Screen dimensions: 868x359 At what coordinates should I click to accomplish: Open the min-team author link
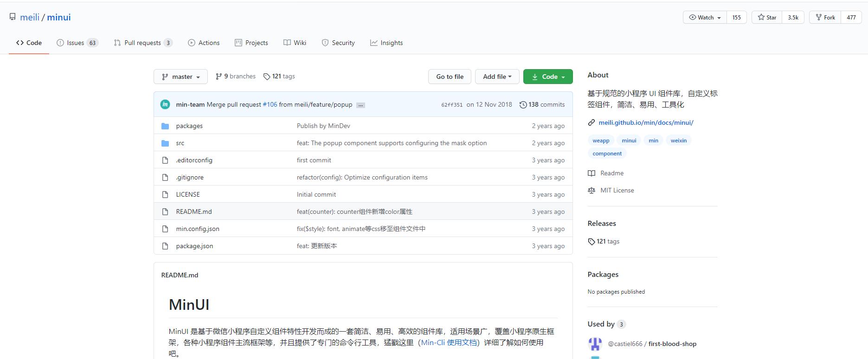(190, 104)
